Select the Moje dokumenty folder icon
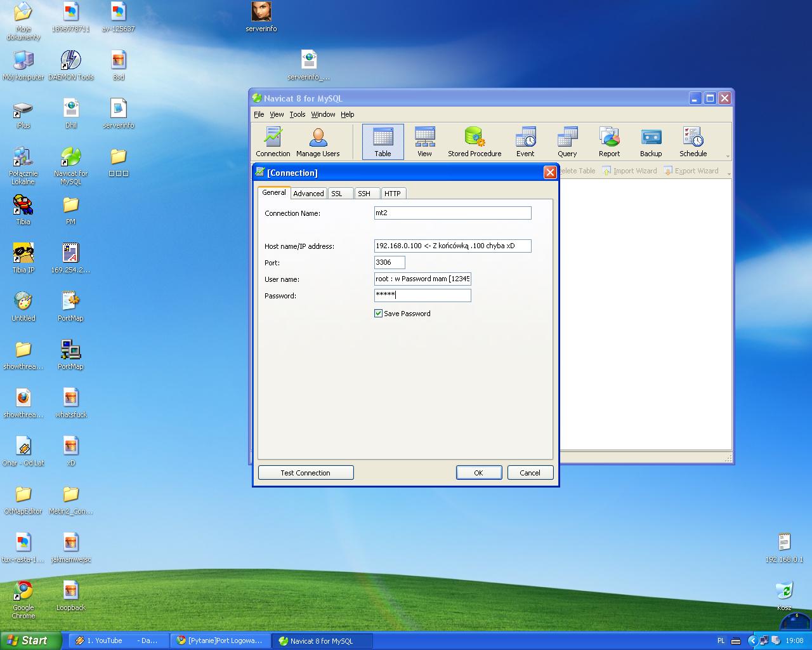812x650 pixels. point(23,20)
